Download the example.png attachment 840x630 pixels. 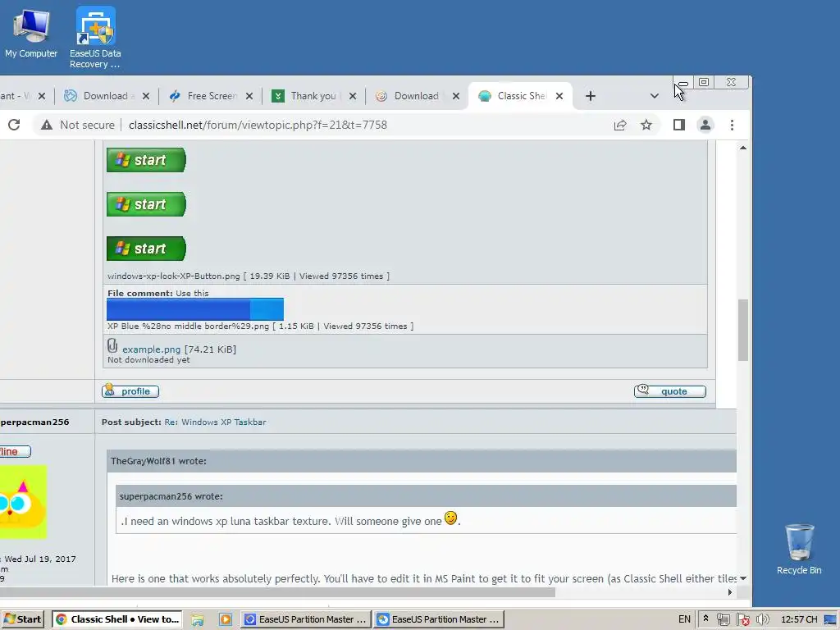(152, 349)
